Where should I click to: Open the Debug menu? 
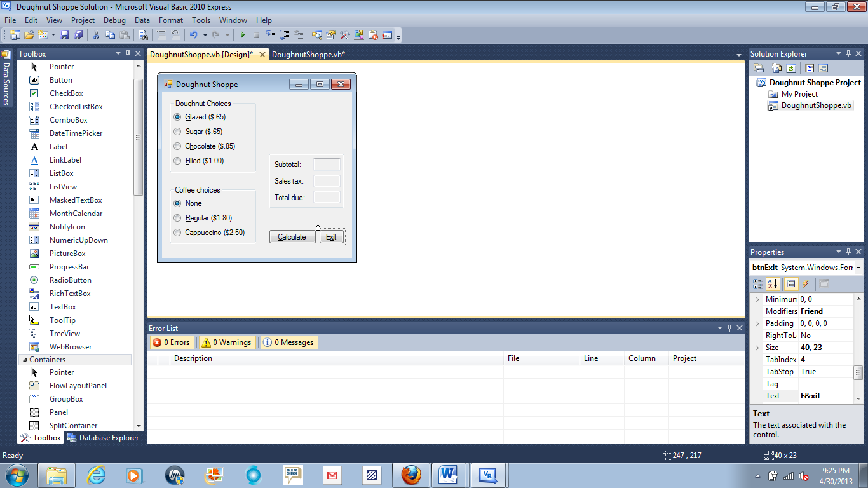(x=114, y=20)
